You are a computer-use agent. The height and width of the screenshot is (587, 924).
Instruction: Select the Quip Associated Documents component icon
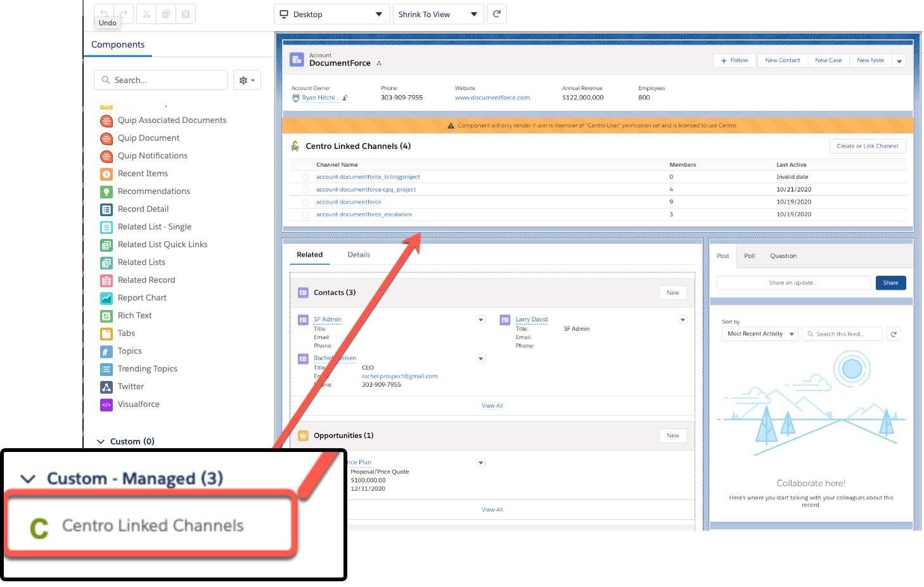click(x=106, y=120)
